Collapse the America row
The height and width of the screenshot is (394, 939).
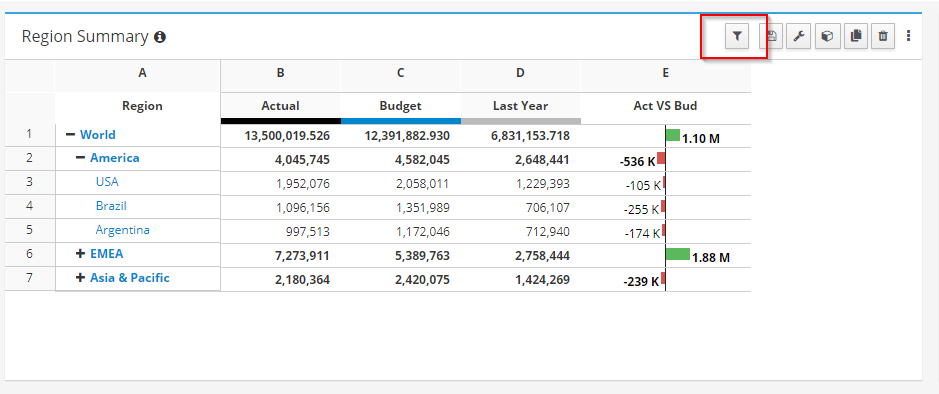tap(80, 158)
